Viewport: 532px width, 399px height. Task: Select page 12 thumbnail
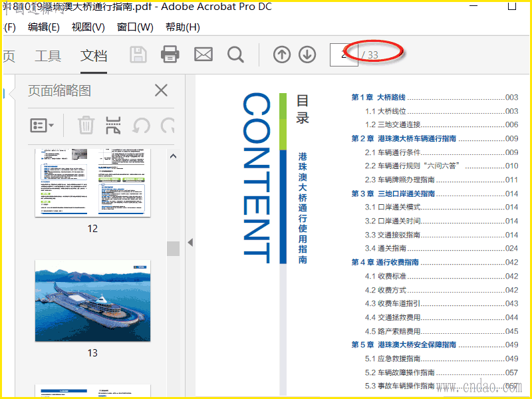92,183
